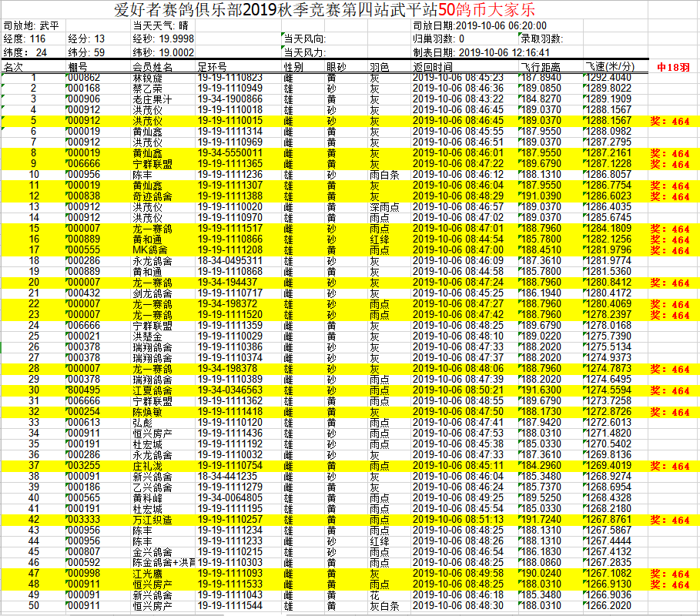Click the red 中18羽 label
The height and width of the screenshot is (616, 700).
[673, 68]
